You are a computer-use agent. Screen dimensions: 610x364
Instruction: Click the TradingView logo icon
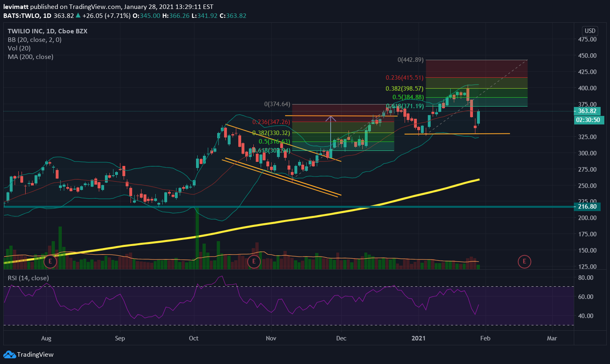[9, 355]
